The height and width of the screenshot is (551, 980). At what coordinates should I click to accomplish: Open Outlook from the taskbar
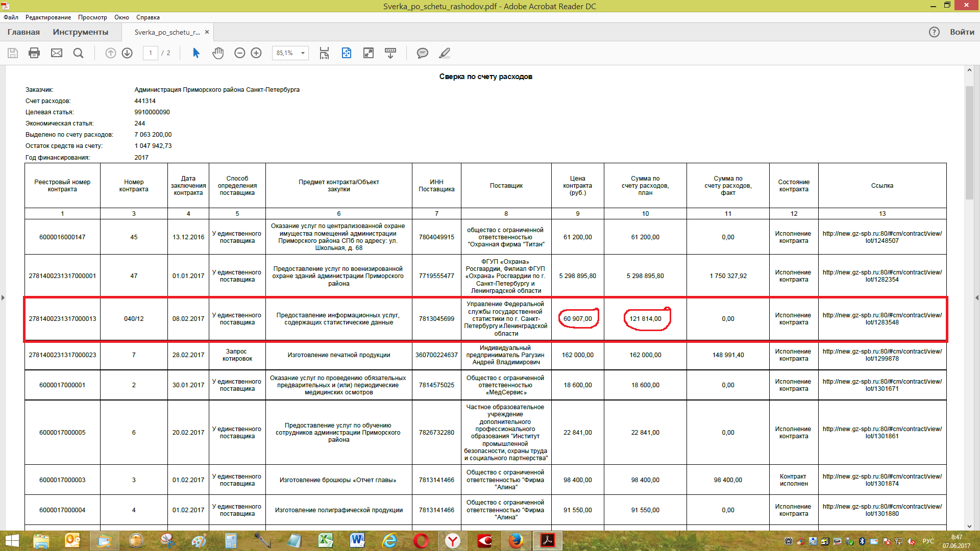73,541
